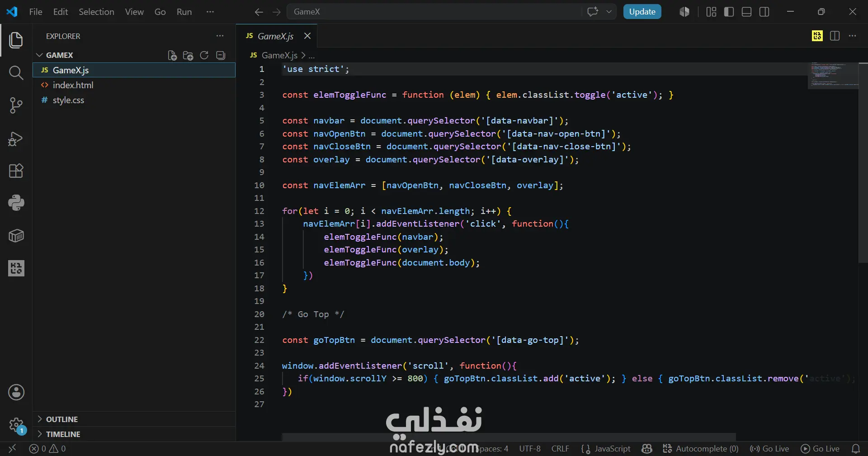
Task: Go forward with the right arrow
Action: click(277, 12)
